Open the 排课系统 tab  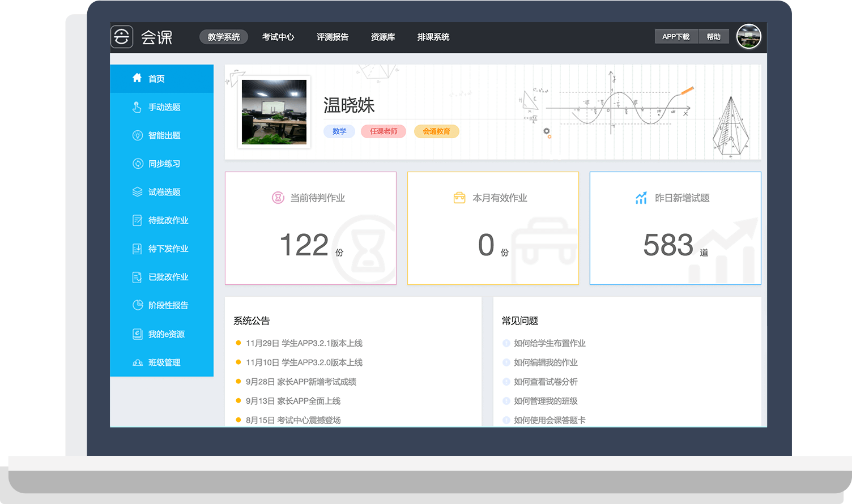(x=433, y=37)
